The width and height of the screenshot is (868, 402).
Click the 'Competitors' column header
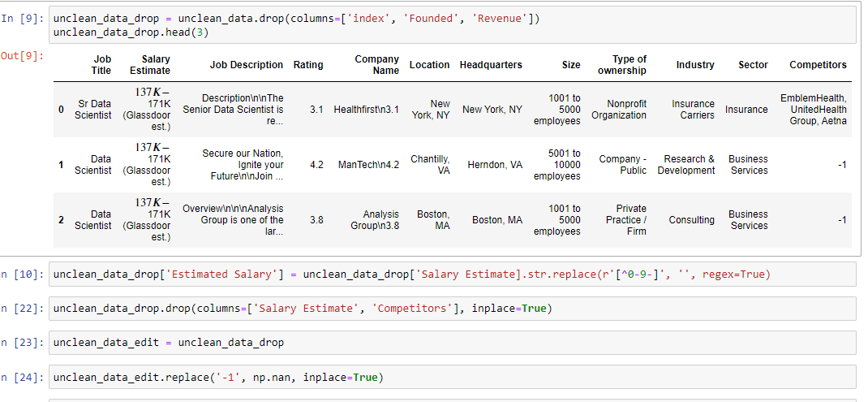pos(819,65)
